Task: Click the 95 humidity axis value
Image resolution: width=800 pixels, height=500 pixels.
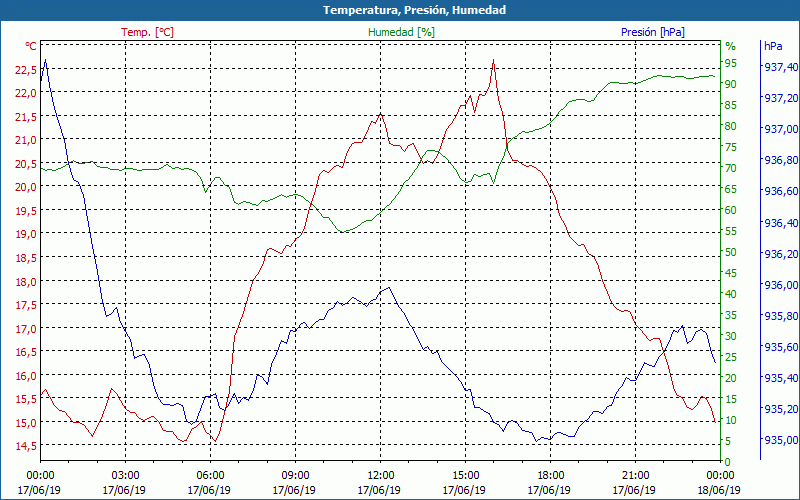Action: point(731,63)
